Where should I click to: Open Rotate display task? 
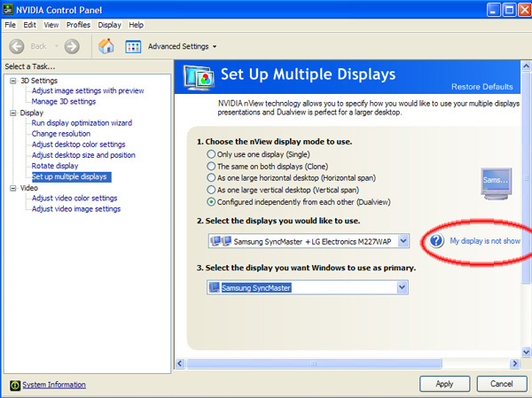(x=55, y=166)
